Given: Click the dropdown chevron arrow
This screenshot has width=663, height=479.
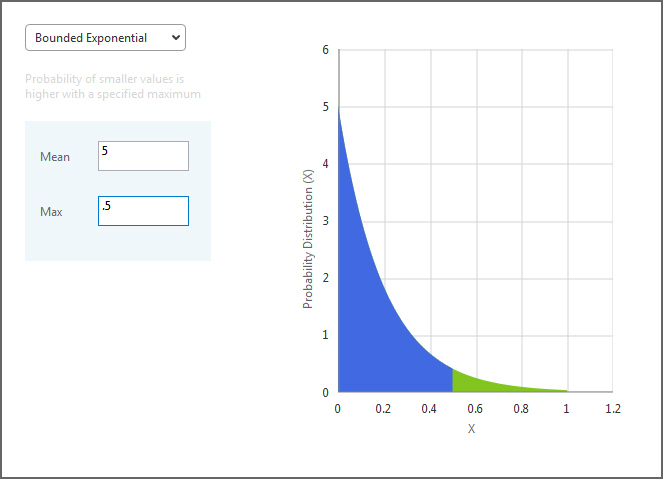Looking at the screenshot, I should point(176,38).
